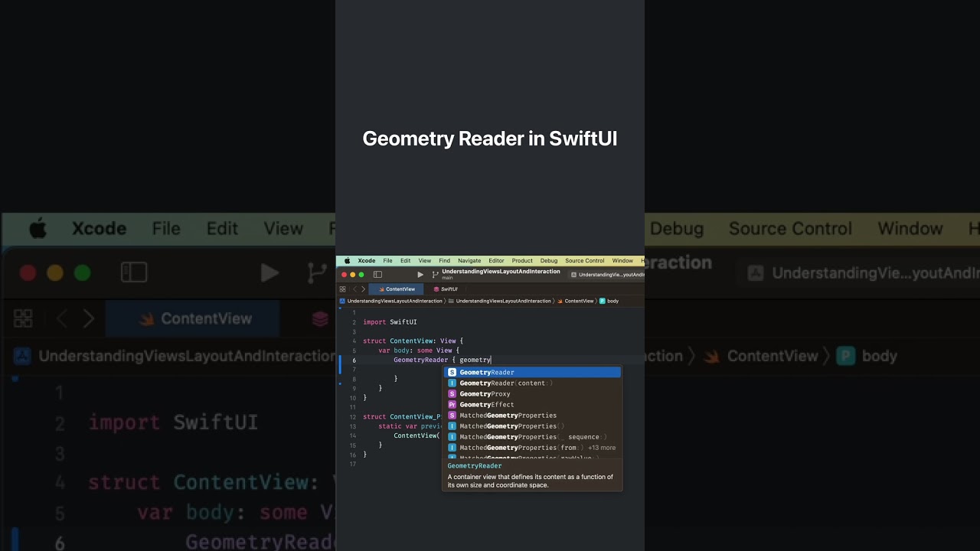Select MatchedGeometryProperties(_ sequence:) suggestion
The width and height of the screenshot is (980, 551).
click(x=533, y=437)
